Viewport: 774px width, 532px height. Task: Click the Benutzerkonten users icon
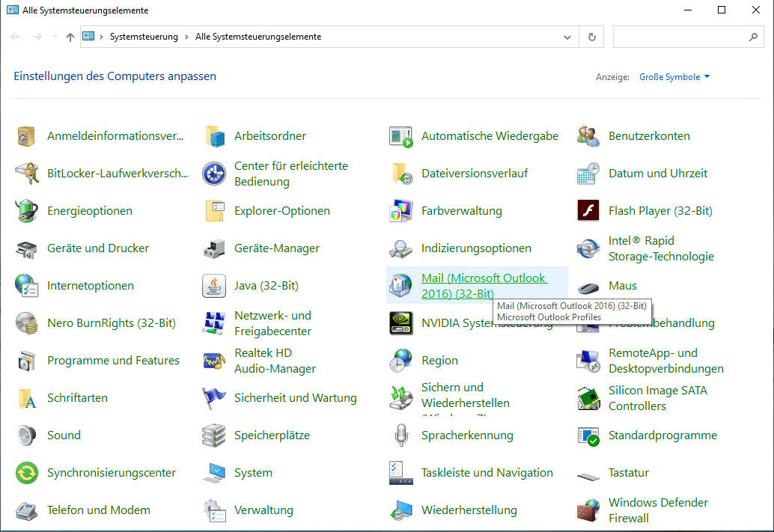coord(588,136)
